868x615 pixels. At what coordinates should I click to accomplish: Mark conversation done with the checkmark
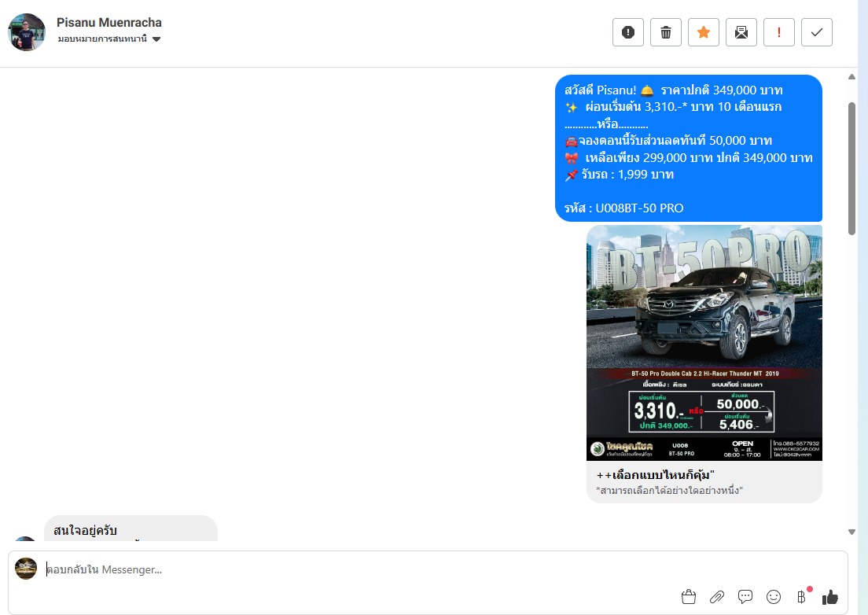817,32
